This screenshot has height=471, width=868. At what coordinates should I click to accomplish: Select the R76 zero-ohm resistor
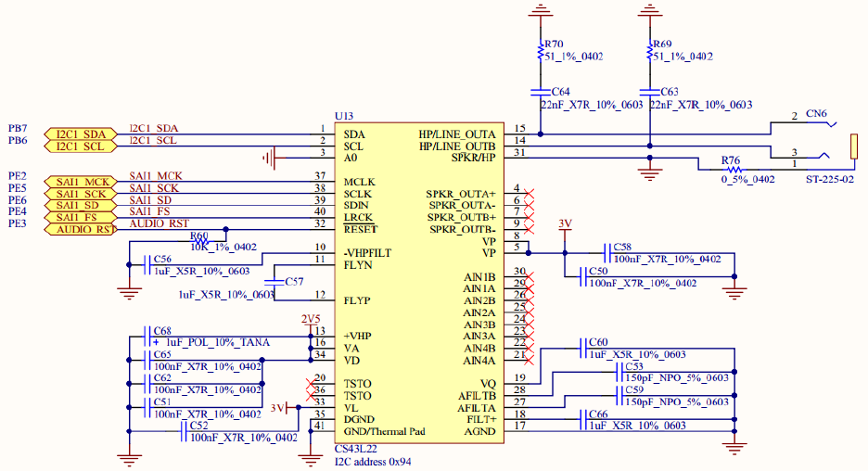point(734,170)
